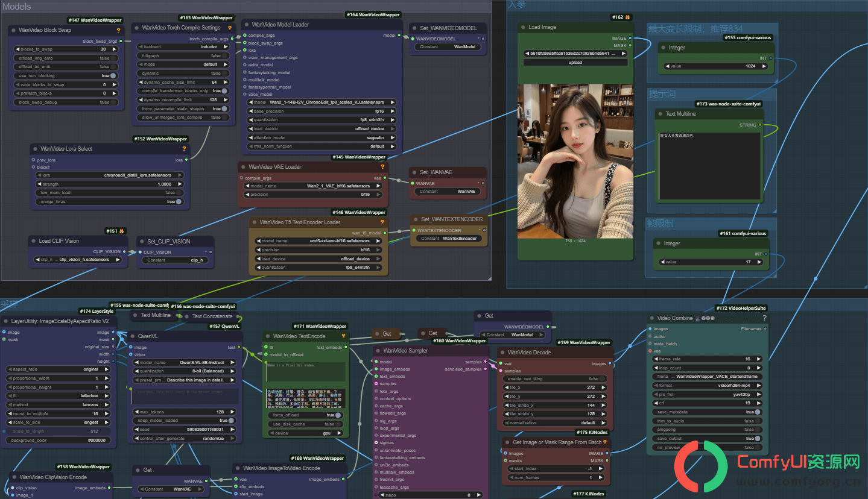Toggle force_offload in WanVideo TextEncode
The width and height of the screenshot is (868, 499).
coord(306,415)
